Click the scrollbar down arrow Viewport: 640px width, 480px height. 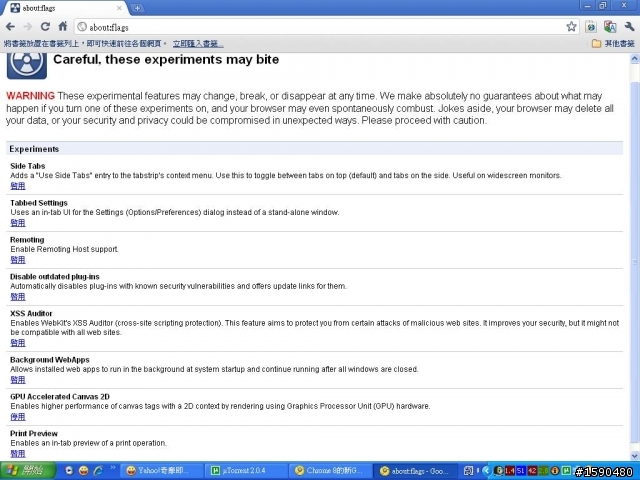(x=635, y=455)
